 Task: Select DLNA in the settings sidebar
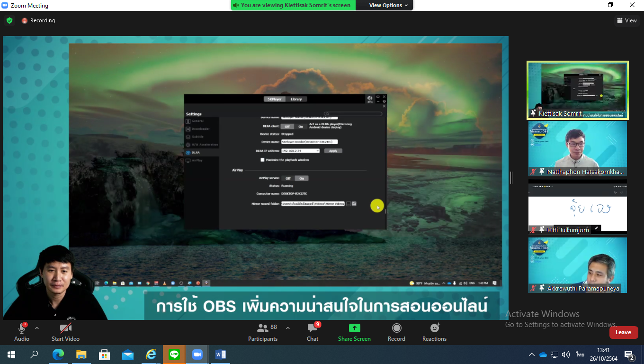click(202, 153)
